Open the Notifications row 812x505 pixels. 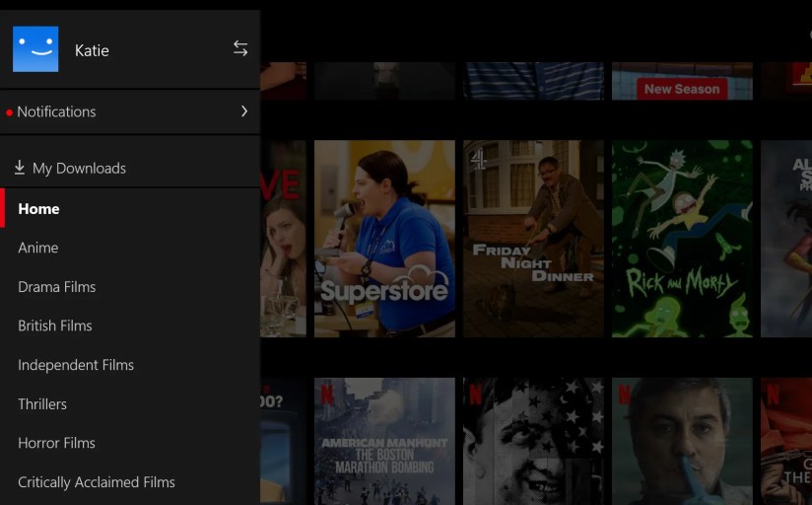[130, 112]
